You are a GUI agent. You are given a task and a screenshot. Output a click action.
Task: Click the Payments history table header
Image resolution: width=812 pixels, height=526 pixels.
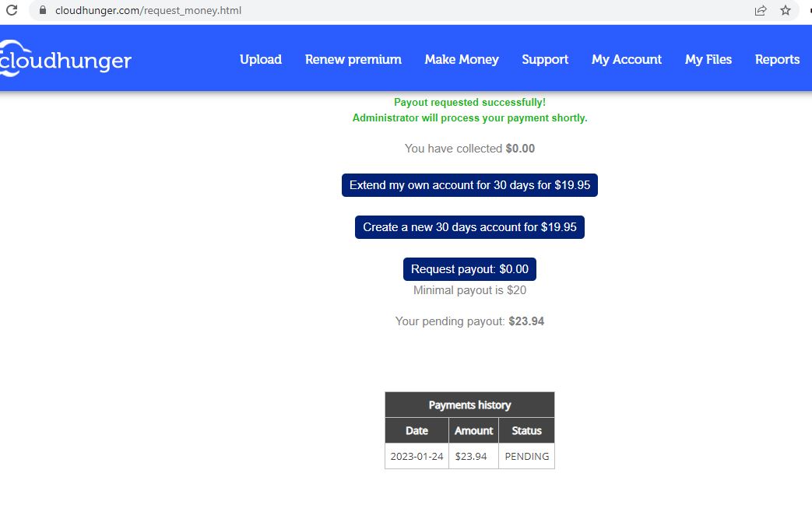[469, 405]
